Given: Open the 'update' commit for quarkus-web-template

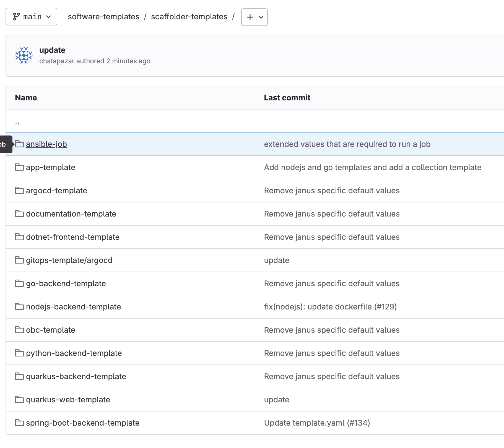Looking at the screenshot, I should coord(277,400).
